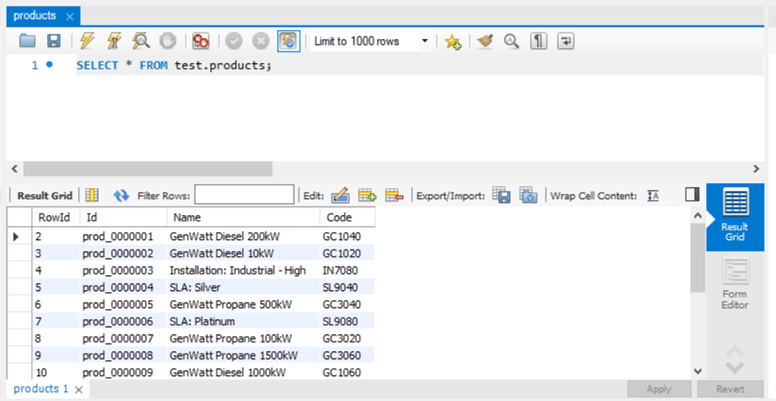Switch to Result Grid side view

(x=735, y=217)
